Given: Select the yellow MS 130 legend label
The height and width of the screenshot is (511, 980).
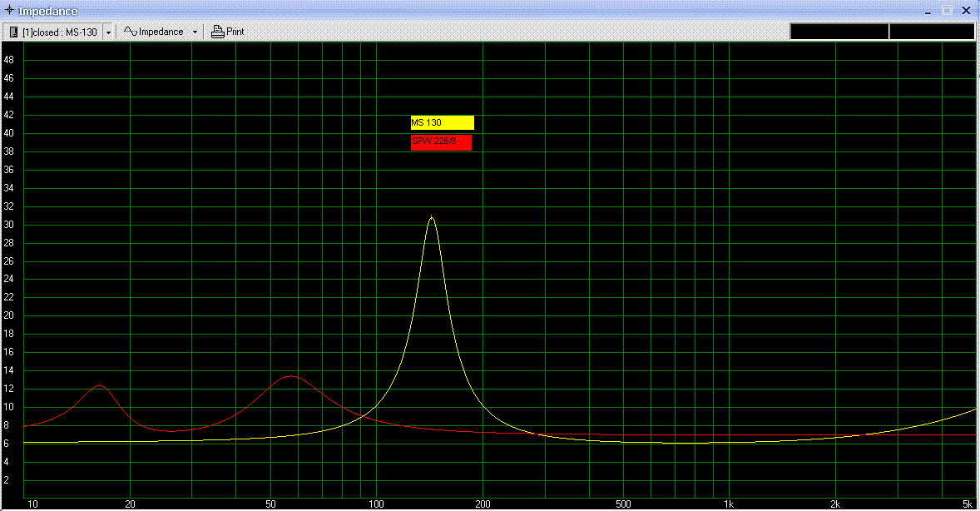Looking at the screenshot, I should point(442,122).
